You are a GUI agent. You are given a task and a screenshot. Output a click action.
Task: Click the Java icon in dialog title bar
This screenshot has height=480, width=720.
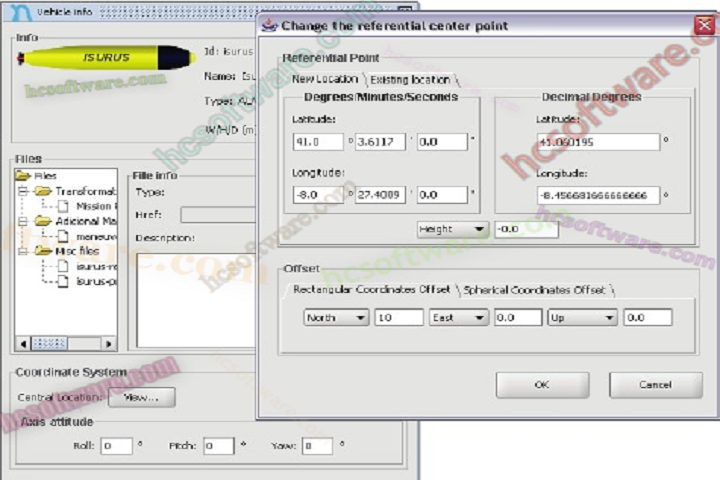pyautogui.click(x=270, y=25)
